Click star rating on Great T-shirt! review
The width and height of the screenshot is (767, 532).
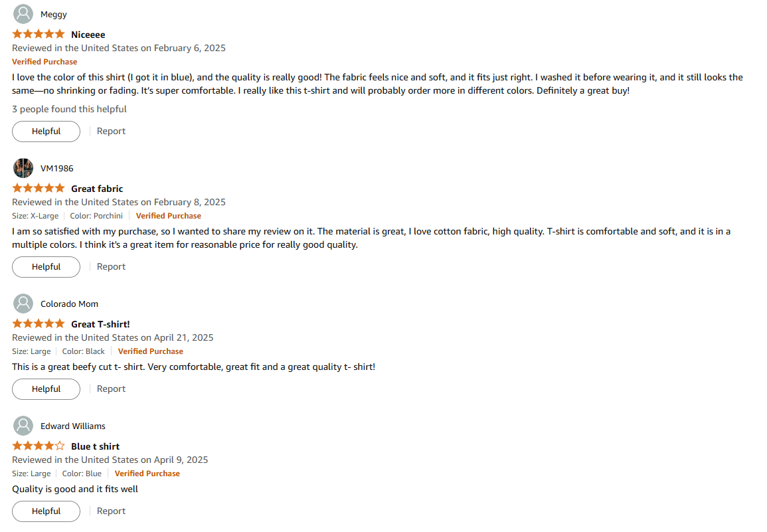[x=38, y=324]
